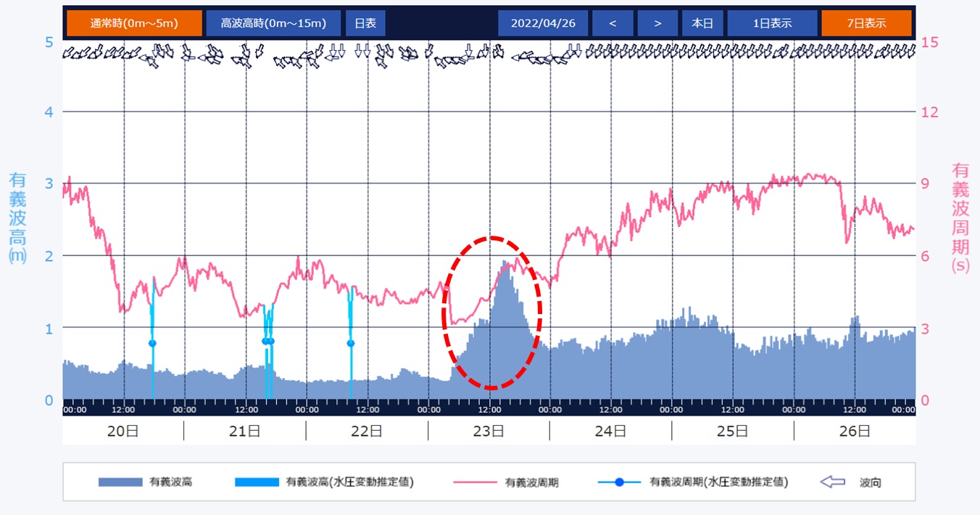Select the blue period dot on 22日
The width and height of the screenshot is (980, 515).
point(351,343)
